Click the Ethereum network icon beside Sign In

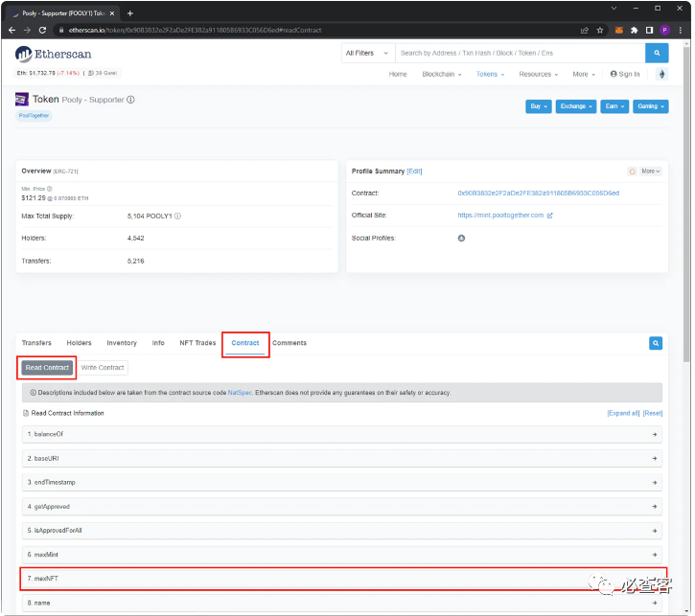click(661, 74)
